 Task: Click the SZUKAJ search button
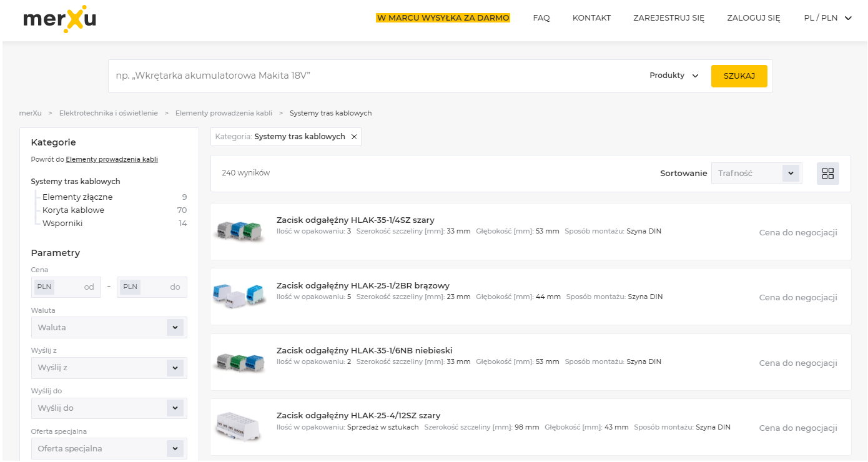pos(739,76)
